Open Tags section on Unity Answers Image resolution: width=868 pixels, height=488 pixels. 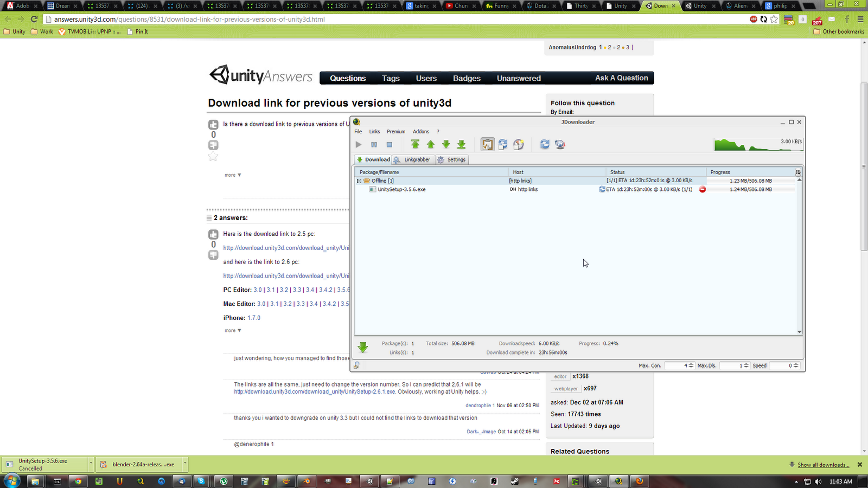[391, 78]
